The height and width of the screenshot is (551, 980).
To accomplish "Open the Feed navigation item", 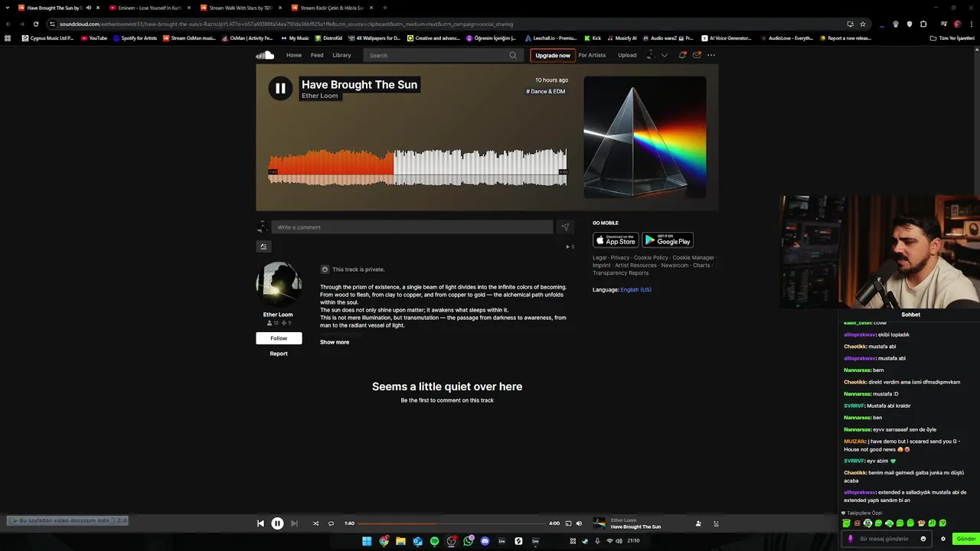I will [x=317, y=55].
